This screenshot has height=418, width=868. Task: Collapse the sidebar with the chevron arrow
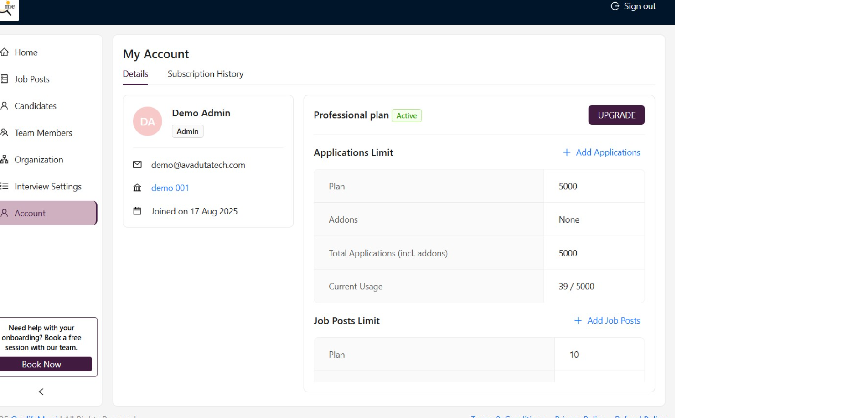41,392
